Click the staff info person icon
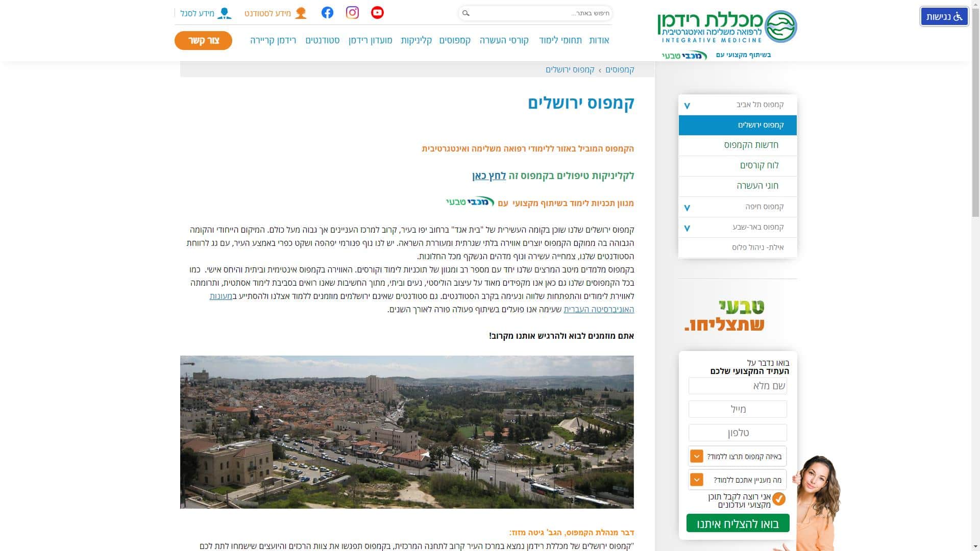This screenshot has height=551, width=980. click(x=224, y=13)
